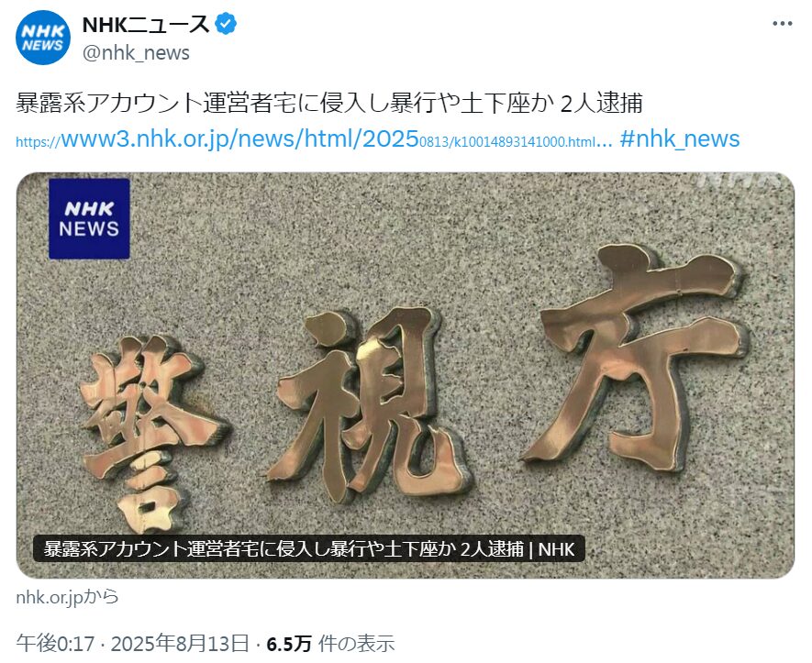Image resolution: width=812 pixels, height=663 pixels.
Task: Click the nhk.or.jpから source label
Action: [67, 597]
